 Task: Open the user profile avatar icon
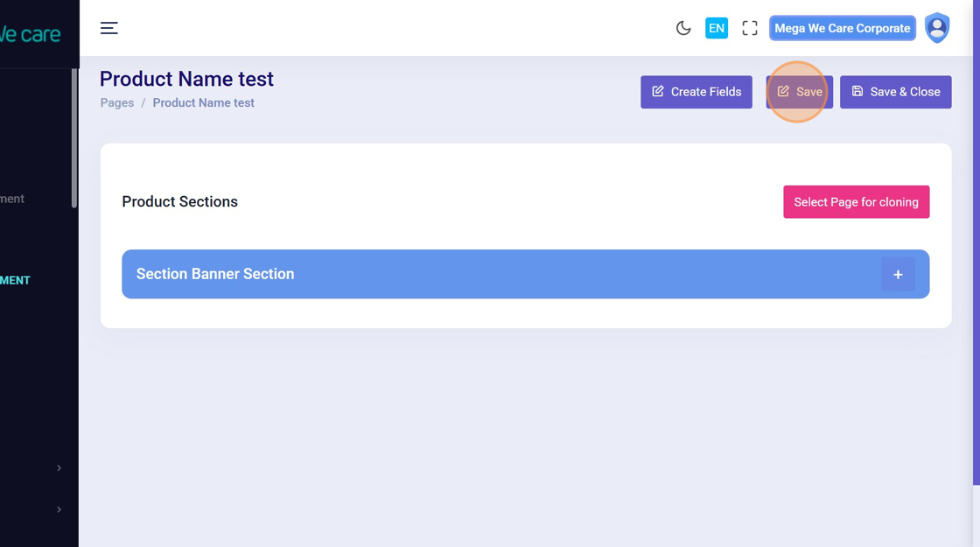point(937,28)
